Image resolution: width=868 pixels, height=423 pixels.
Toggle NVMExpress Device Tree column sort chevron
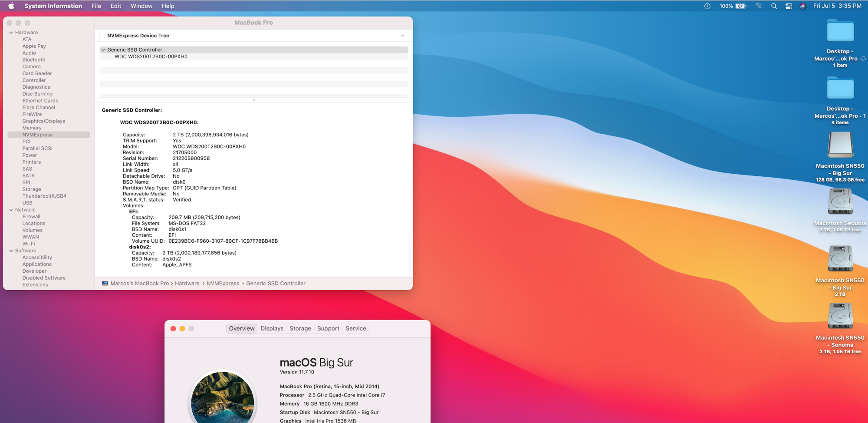click(403, 36)
